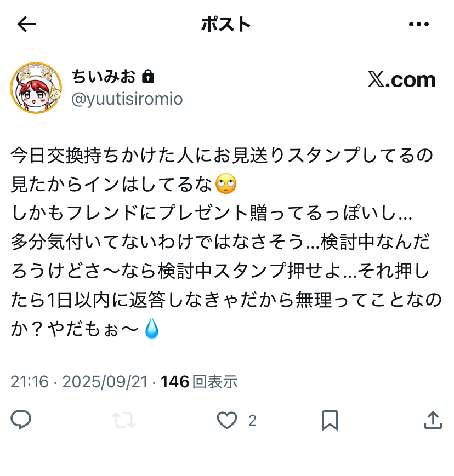
Task: Click the display name ちいみお
Action: (x=104, y=76)
